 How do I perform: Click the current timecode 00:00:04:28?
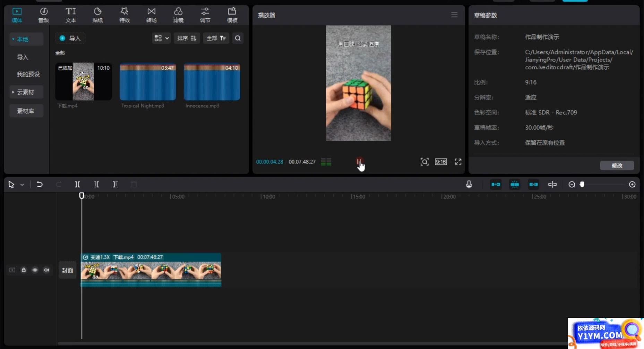click(269, 162)
